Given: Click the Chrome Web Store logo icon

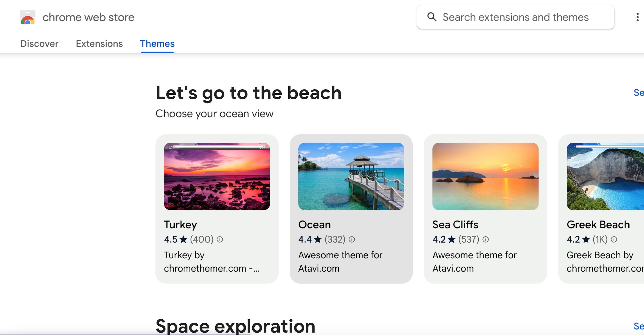Looking at the screenshot, I should point(27,17).
